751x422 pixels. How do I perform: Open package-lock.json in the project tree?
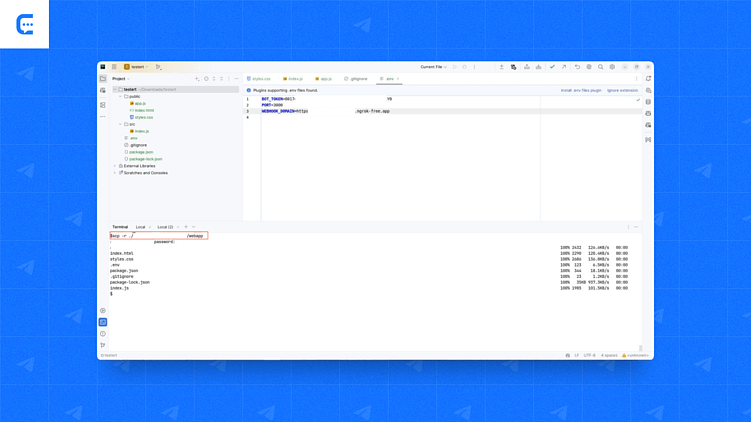143,159
